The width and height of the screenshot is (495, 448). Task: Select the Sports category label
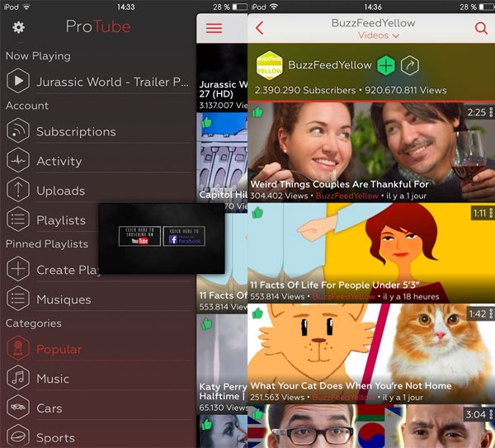point(55,438)
